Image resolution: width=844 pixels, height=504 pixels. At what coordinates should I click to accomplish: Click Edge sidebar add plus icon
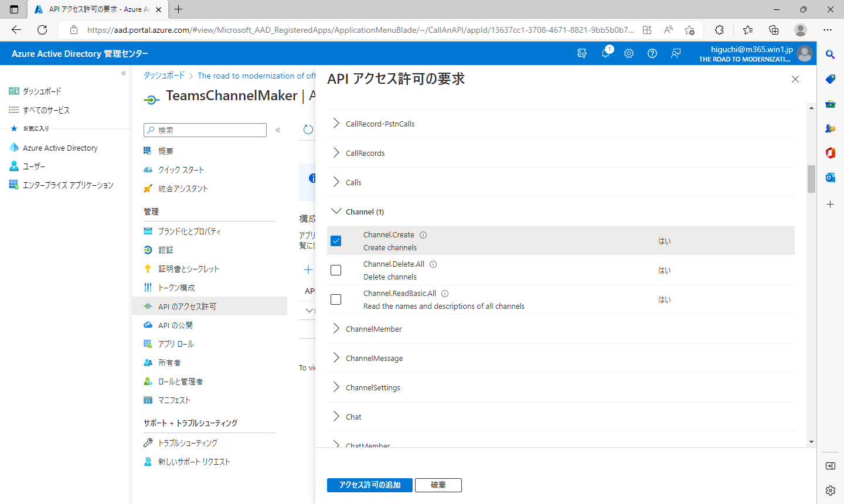click(831, 205)
